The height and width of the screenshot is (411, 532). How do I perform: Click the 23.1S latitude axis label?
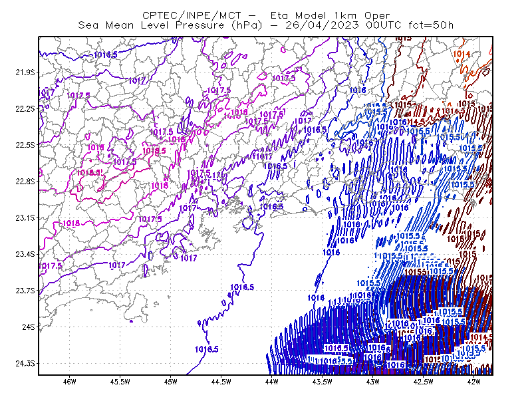pos(25,217)
